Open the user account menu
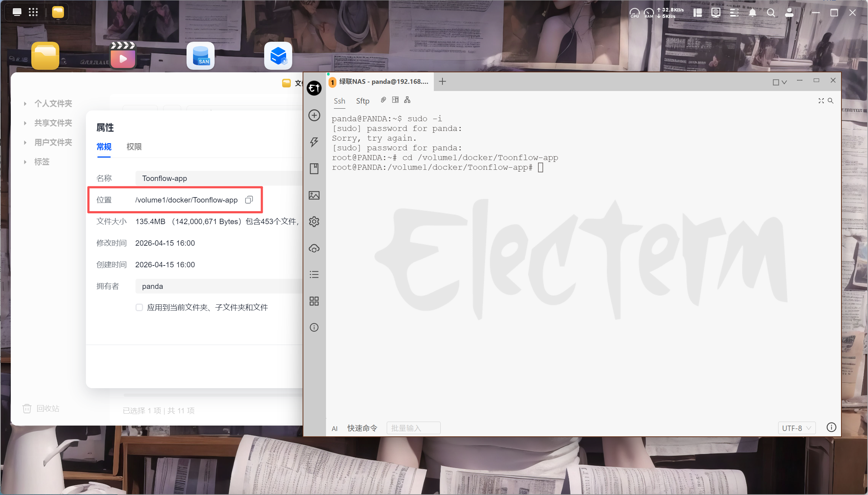Image resolution: width=868 pixels, height=495 pixels. coord(789,13)
